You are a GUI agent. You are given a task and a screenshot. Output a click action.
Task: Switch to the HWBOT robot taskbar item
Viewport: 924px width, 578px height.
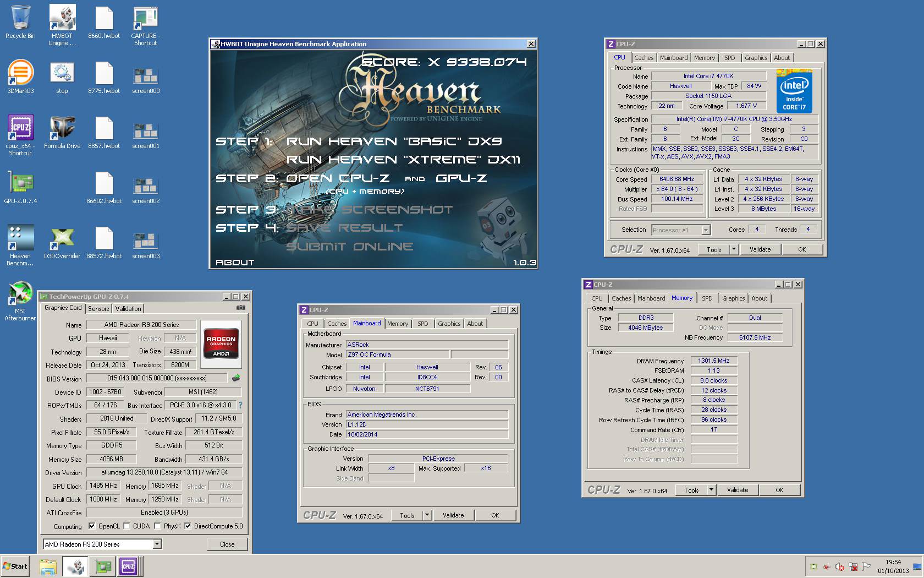click(75, 566)
